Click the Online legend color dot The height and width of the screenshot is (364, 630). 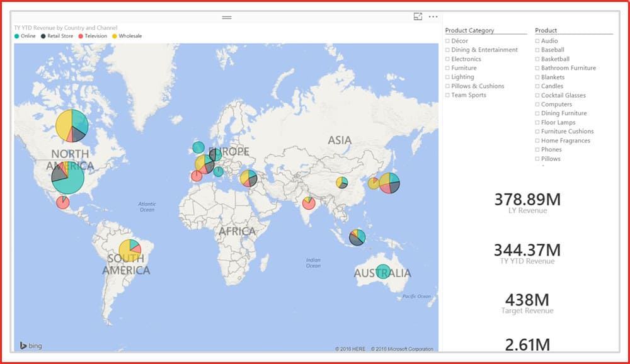(16, 37)
